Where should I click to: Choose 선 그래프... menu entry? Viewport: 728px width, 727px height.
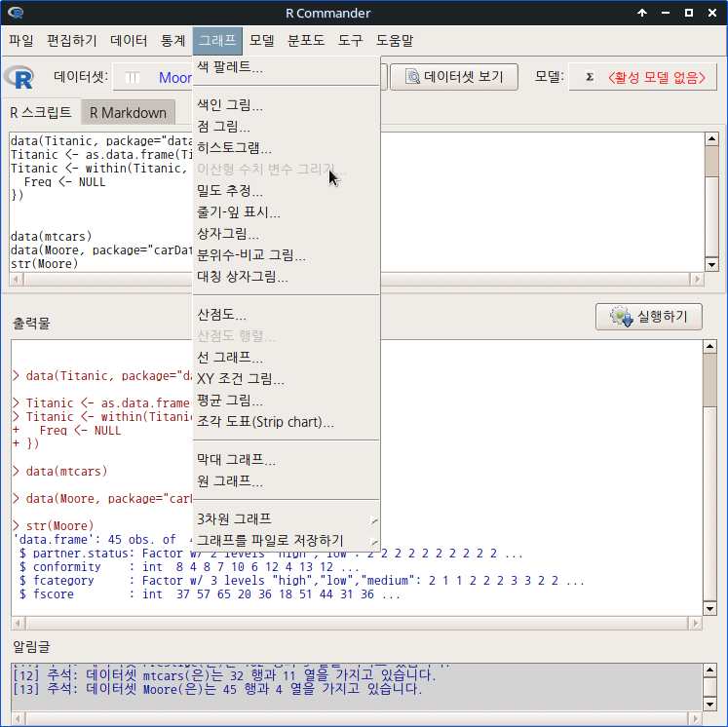[287, 357]
